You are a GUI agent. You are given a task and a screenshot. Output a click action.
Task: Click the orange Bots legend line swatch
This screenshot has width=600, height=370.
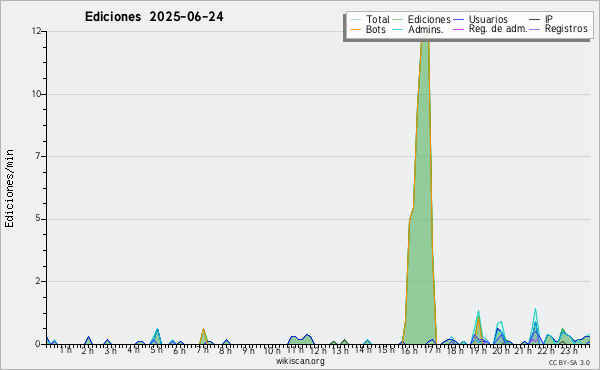tap(355, 29)
